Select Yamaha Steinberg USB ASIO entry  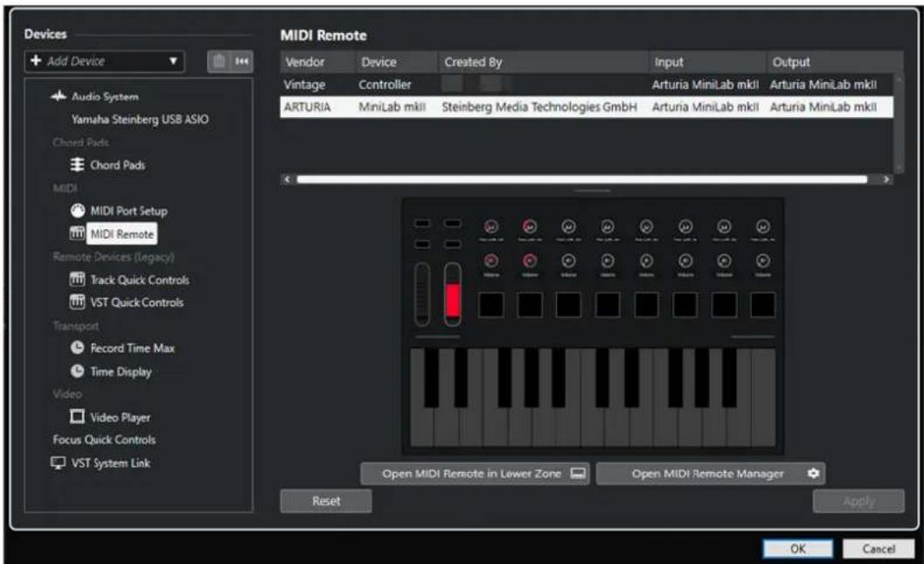tap(140, 119)
